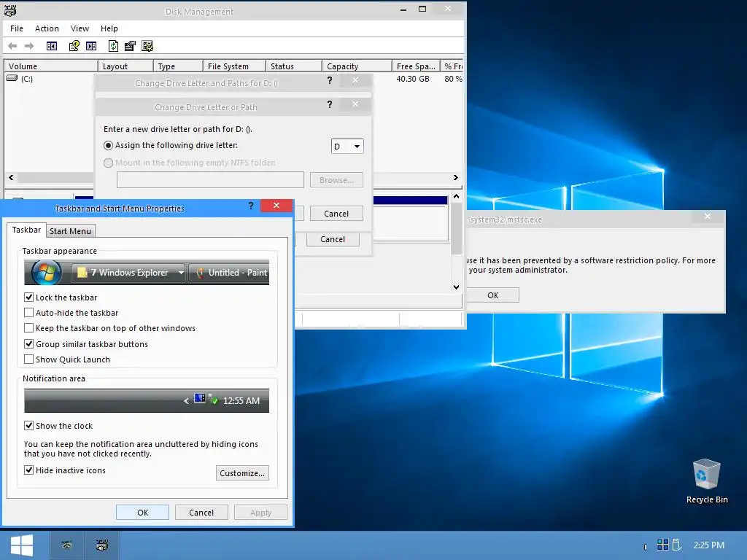Open Action menu in Disk Management
Viewport: 747px width, 560px height.
(x=47, y=28)
